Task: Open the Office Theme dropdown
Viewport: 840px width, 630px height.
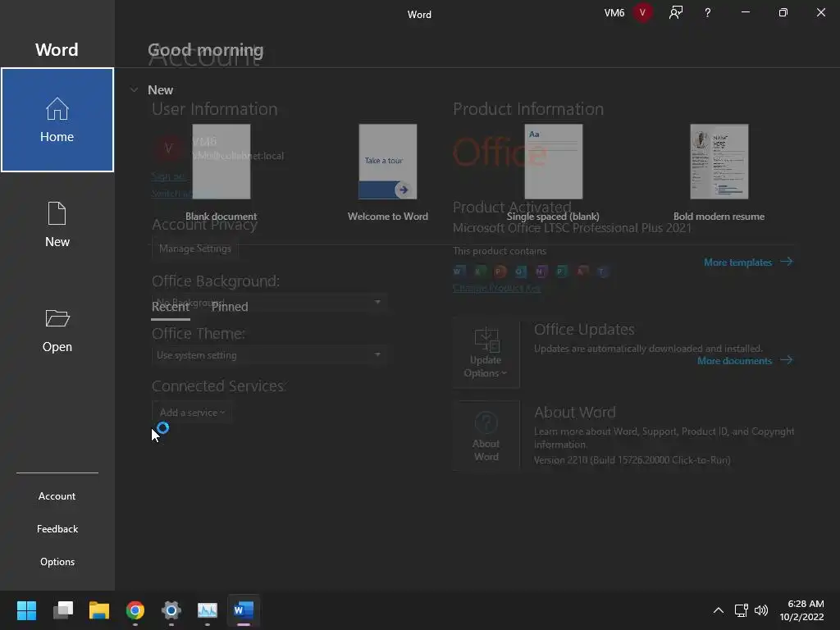Action: coord(268,355)
